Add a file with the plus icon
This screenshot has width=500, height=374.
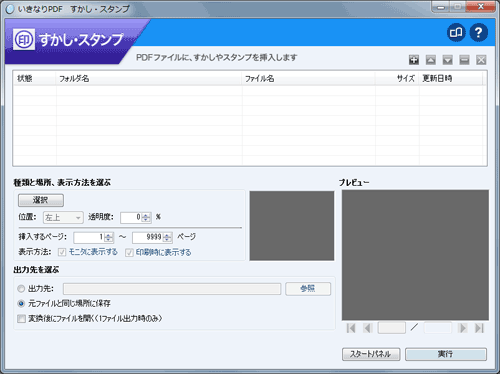414,60
